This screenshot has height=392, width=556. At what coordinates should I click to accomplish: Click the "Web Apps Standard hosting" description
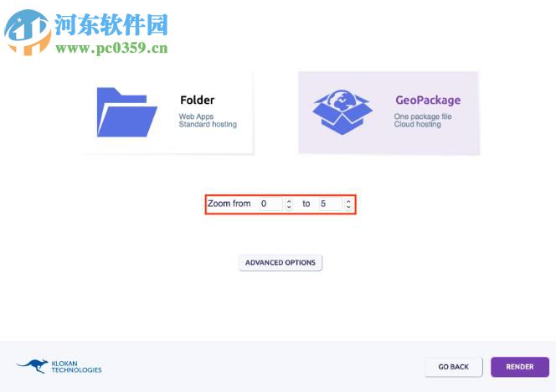[208, 121]
